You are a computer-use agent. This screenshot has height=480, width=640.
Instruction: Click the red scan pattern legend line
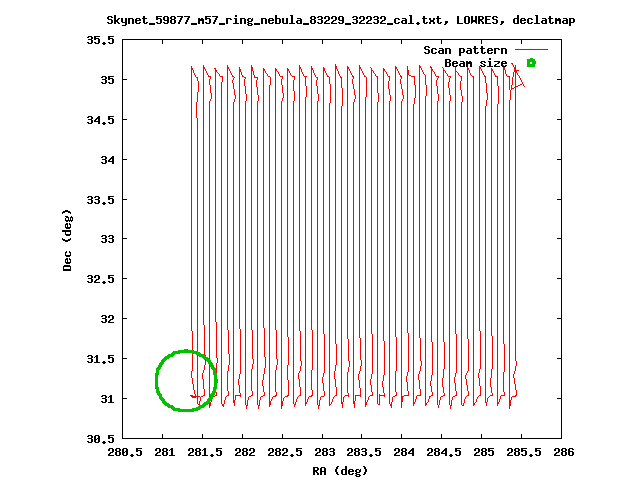point(531,49)
